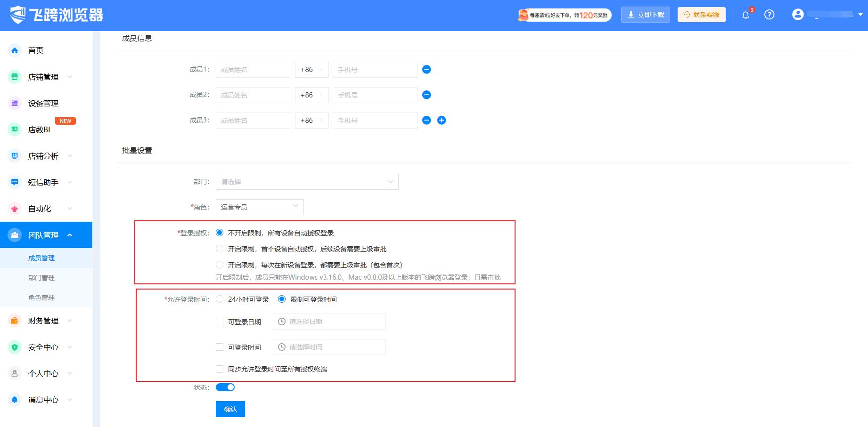Click the 店铺管理 sidebar icon

15,77
